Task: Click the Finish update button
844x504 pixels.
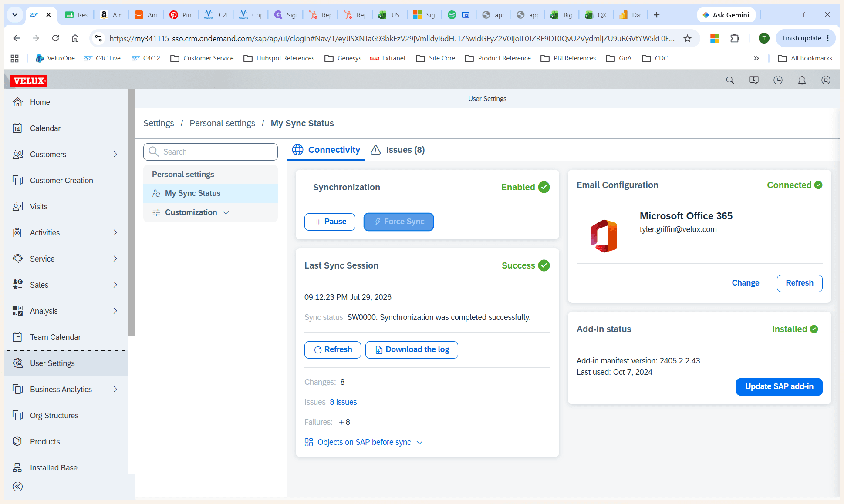Action: [x=806, y=38]
